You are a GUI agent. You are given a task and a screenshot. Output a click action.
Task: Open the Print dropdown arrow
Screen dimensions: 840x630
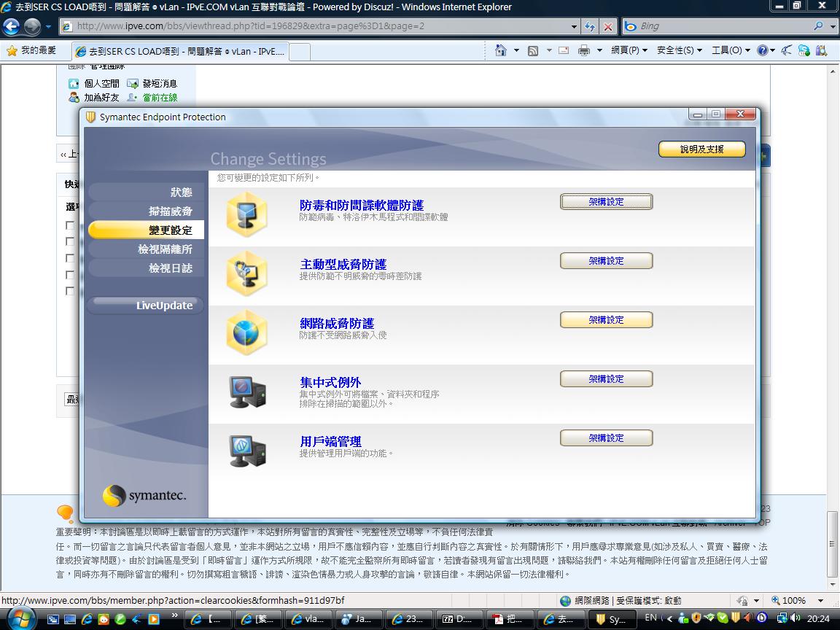pos(599,50)
